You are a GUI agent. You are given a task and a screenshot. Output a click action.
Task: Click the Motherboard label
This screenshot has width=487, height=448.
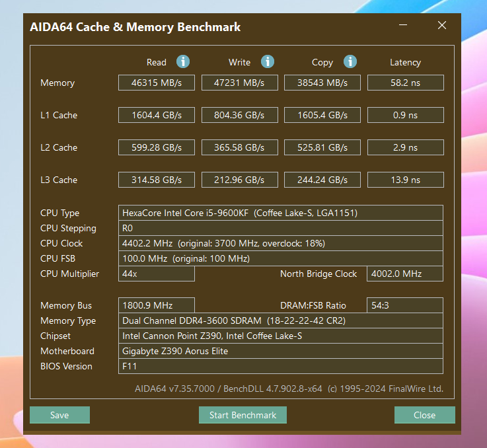(x=67, y=351)
